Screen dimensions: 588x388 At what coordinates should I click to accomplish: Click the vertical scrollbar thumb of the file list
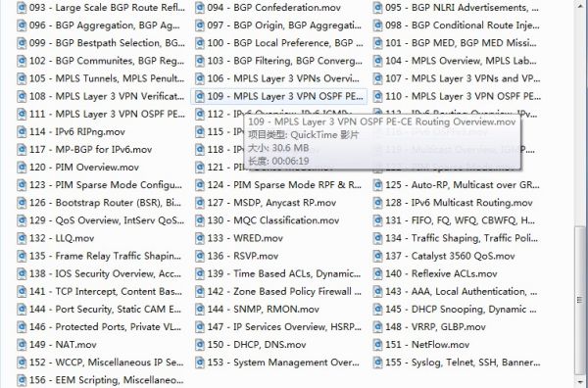pos(580,300)
